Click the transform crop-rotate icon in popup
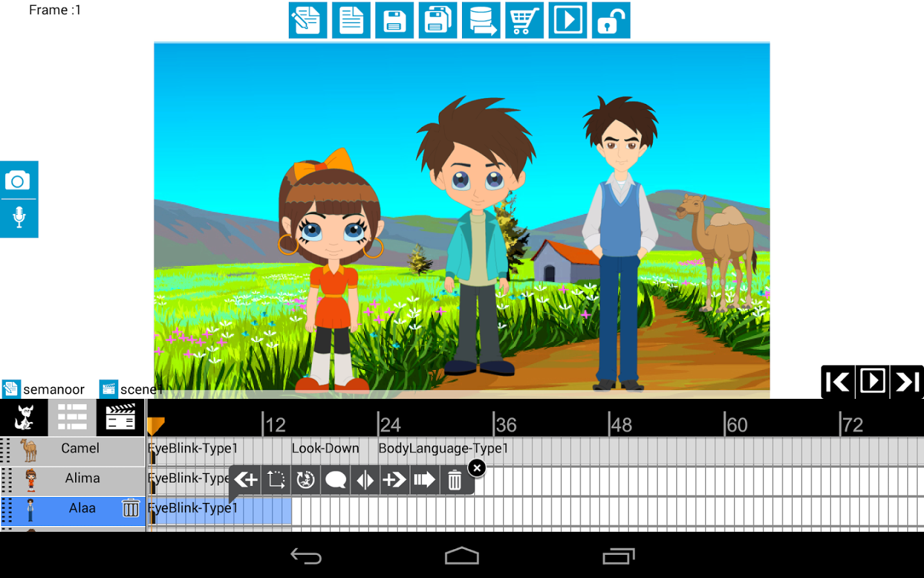This screenshot has width=924, height=578. pyautogui.click(x=276, y=480)
